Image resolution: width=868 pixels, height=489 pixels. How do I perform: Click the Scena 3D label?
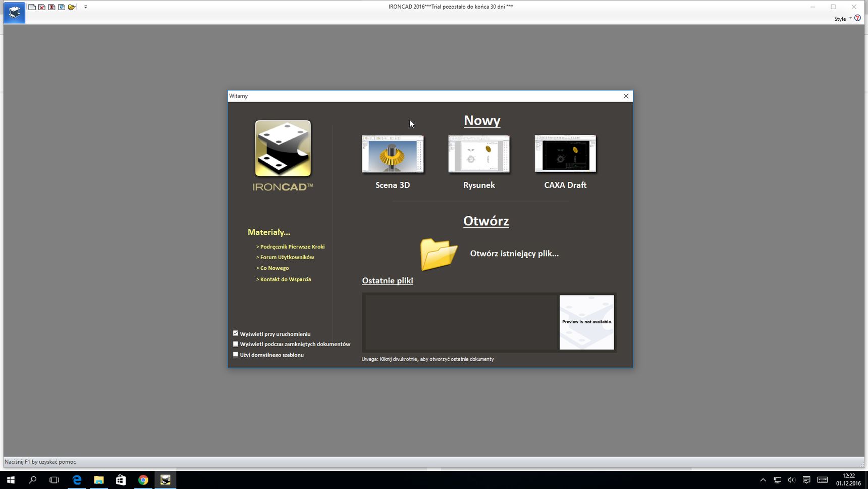click(393, 185)
